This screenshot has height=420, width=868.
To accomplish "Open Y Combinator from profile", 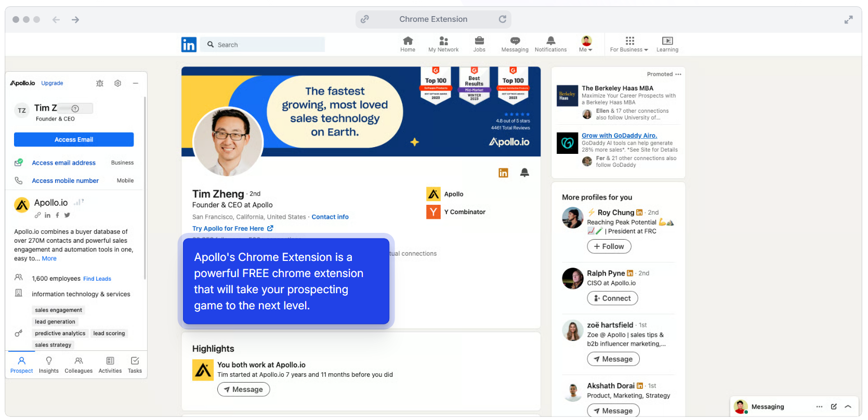I will [456, 212].
